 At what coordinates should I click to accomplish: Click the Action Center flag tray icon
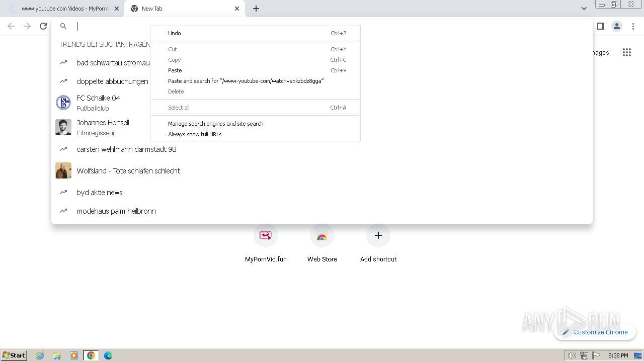[596, 355]
